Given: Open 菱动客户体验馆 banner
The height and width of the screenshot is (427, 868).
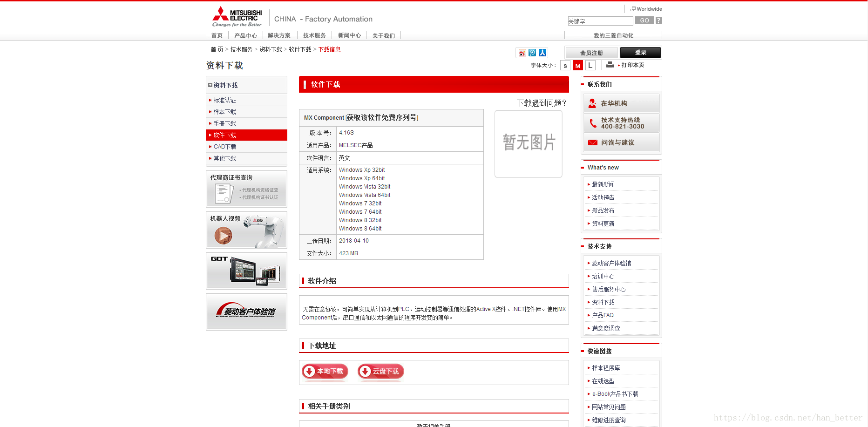Looking at the screenshot, I should tap(246, 312).
